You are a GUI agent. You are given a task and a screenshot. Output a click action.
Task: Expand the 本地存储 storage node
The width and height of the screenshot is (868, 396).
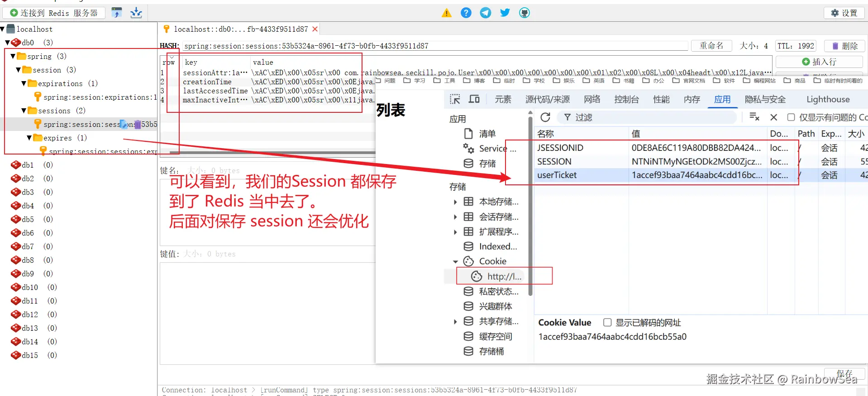click(455, 202)
